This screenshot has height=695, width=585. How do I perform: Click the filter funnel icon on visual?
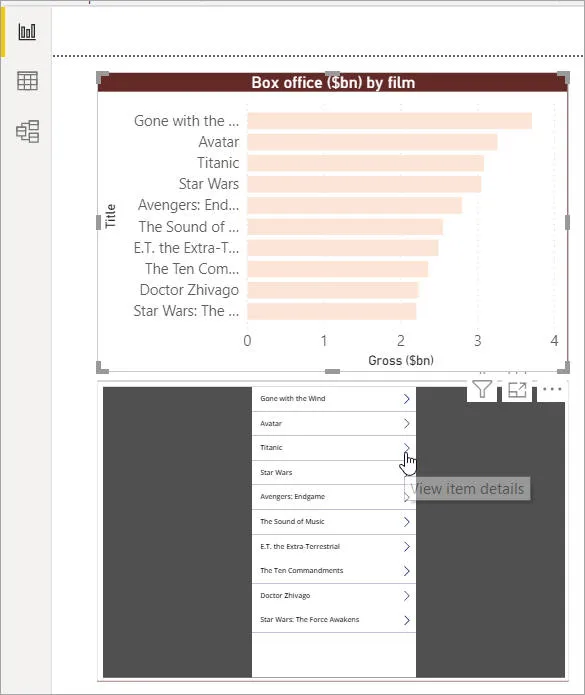point(482,390)
